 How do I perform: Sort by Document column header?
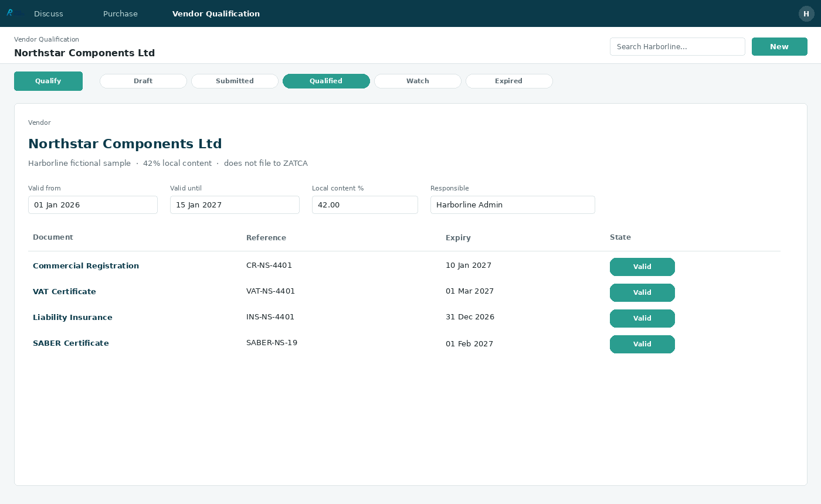tap(53, 237)
